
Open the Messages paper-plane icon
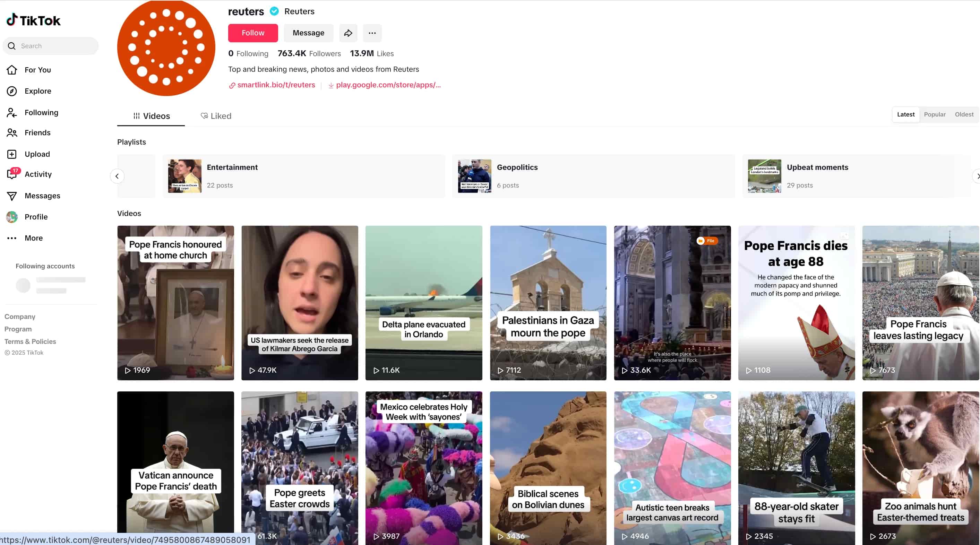[x=12, y=196]
